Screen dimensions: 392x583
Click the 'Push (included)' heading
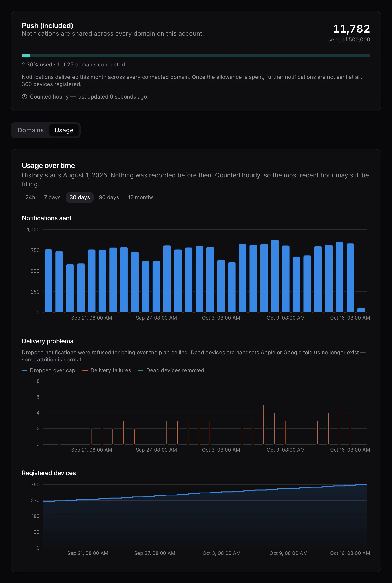pos(47,25)
